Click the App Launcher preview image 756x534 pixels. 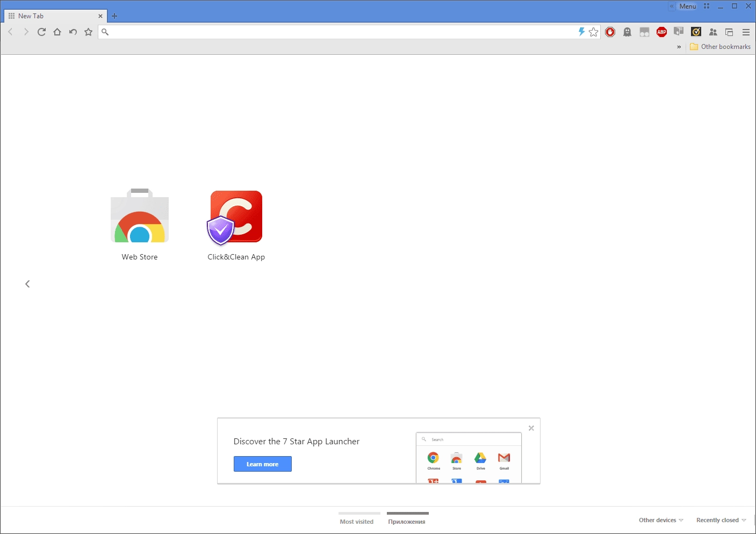click(469, 458)
